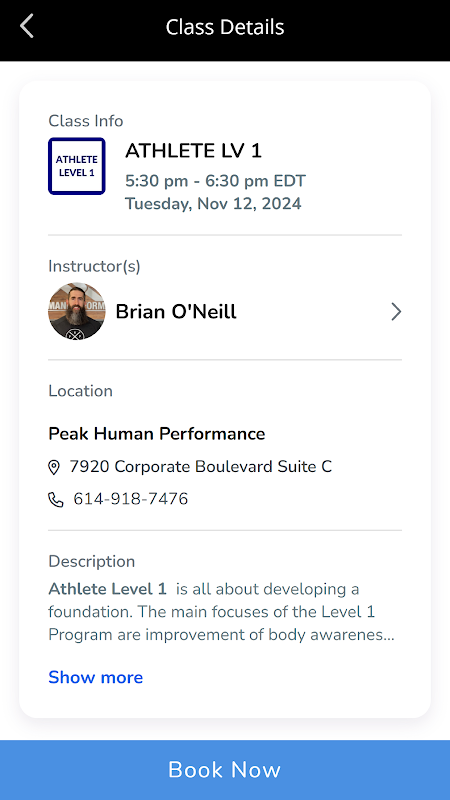
Task: Tap the Athlete Level 1 description text
Action: point(221,612)
